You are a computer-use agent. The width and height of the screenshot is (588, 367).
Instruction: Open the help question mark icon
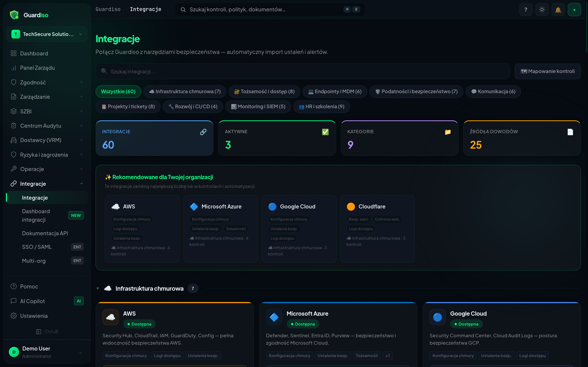(x=526, y=10)
